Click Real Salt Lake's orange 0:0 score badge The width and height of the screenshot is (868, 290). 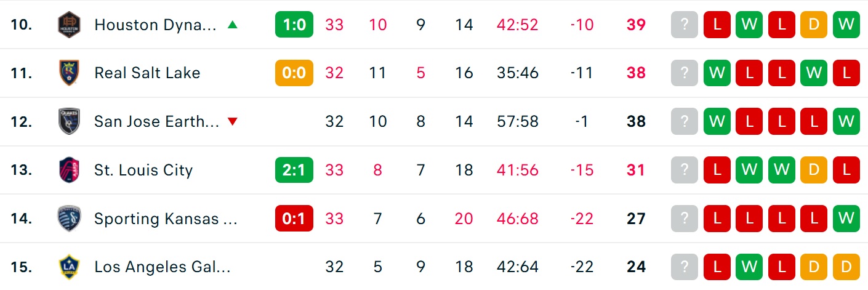[x=294, y=73]
